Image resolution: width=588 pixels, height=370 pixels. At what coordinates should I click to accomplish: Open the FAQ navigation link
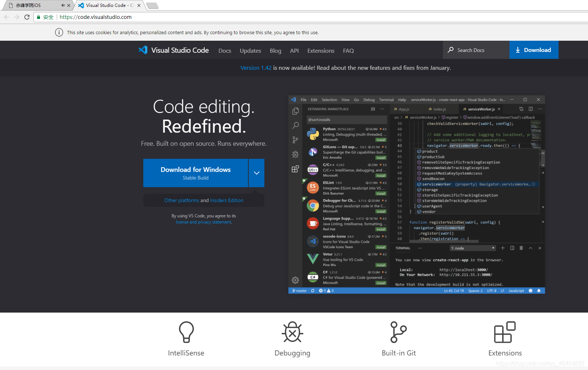[x=348, y=51]
